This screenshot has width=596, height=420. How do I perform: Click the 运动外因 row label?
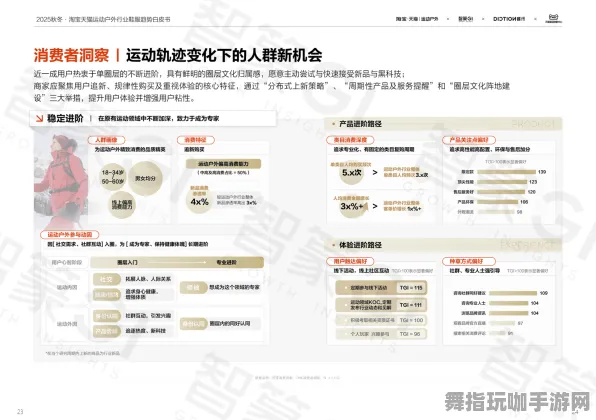click(x=67, y=324)
